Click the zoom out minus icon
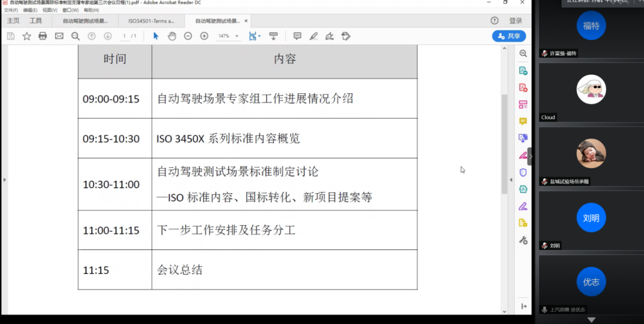This screenshot has width=644, height=324. (x=188, y=36)
